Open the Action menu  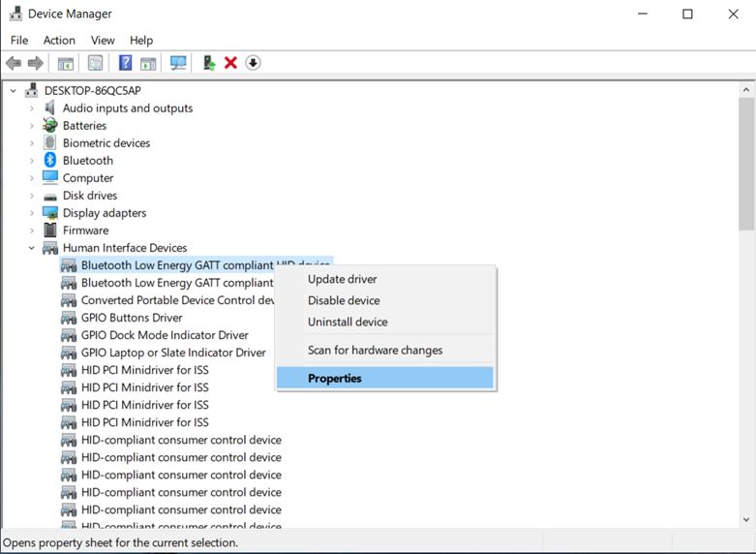pos(59,40)
